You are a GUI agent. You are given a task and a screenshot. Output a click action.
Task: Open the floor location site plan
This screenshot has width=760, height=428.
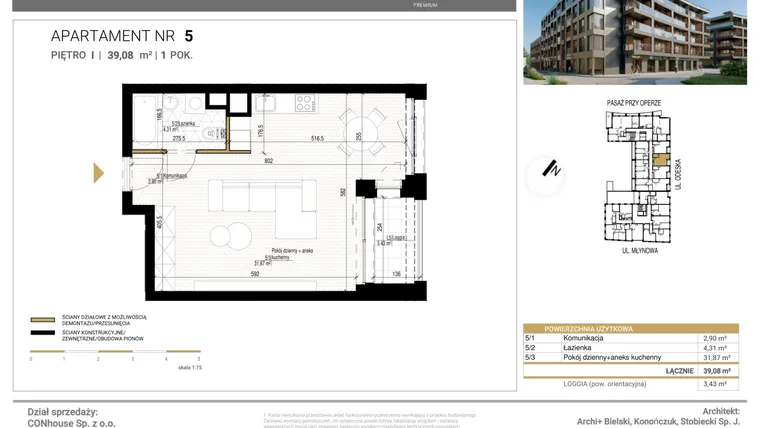(638, 177)
